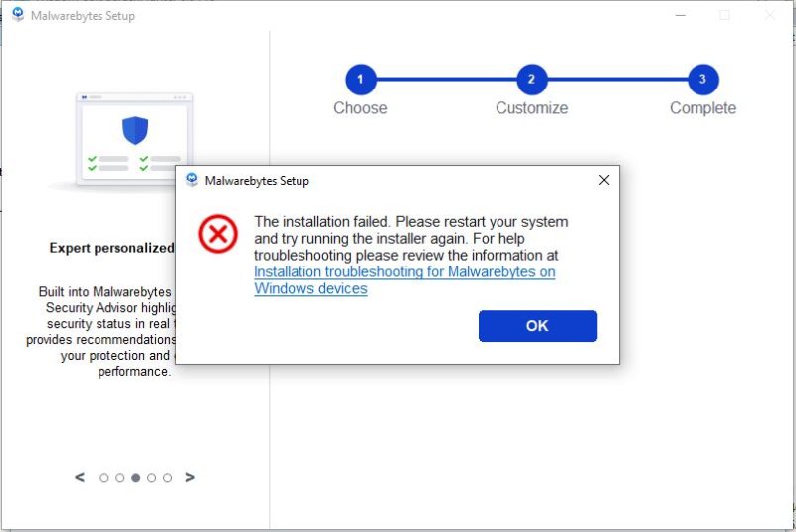Click step 1 circle above Choose
The height and width of the screenshot is (532, 796).
coord(361,80)
